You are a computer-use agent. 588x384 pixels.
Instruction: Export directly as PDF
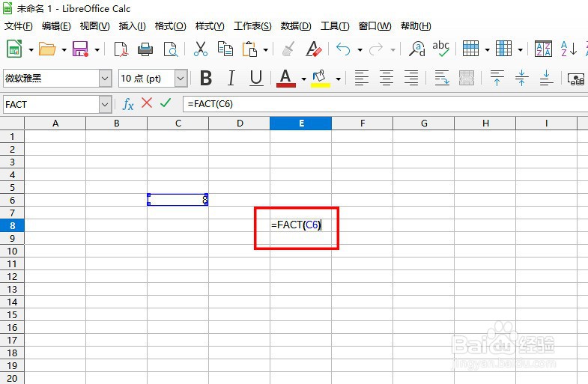(121, 49)
